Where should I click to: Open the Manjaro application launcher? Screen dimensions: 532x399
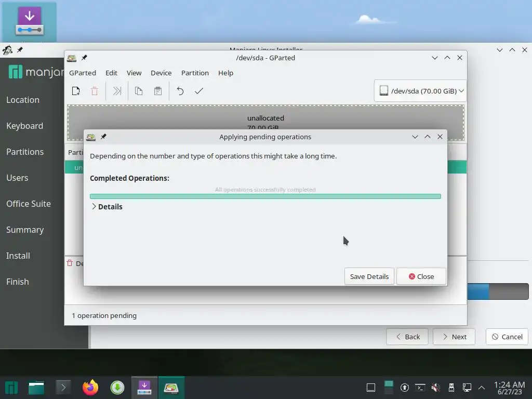(11, 388)
